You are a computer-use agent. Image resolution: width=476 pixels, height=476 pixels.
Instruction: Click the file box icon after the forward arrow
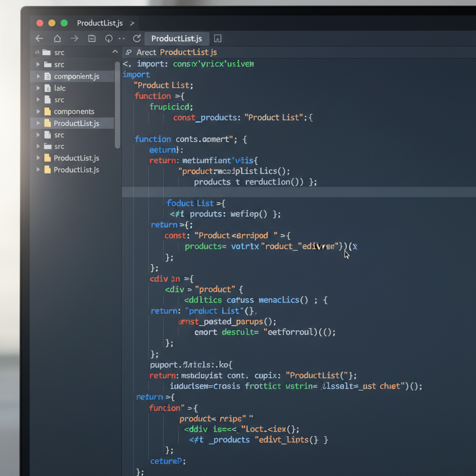click(x=92, y=39)
